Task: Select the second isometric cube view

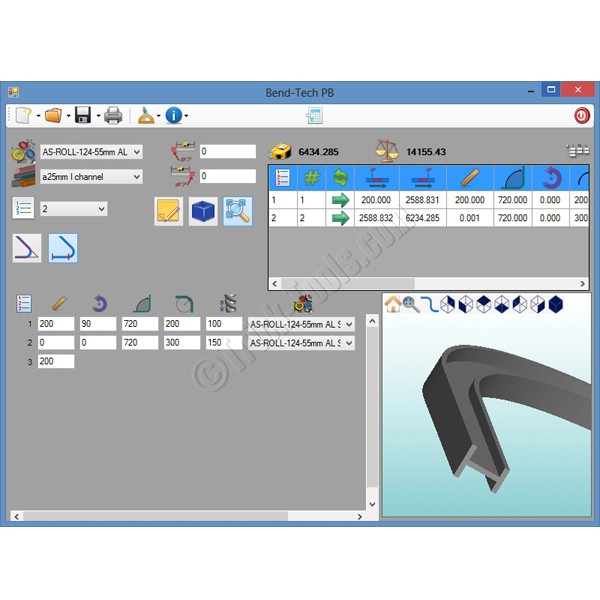Action: (465, 305)
